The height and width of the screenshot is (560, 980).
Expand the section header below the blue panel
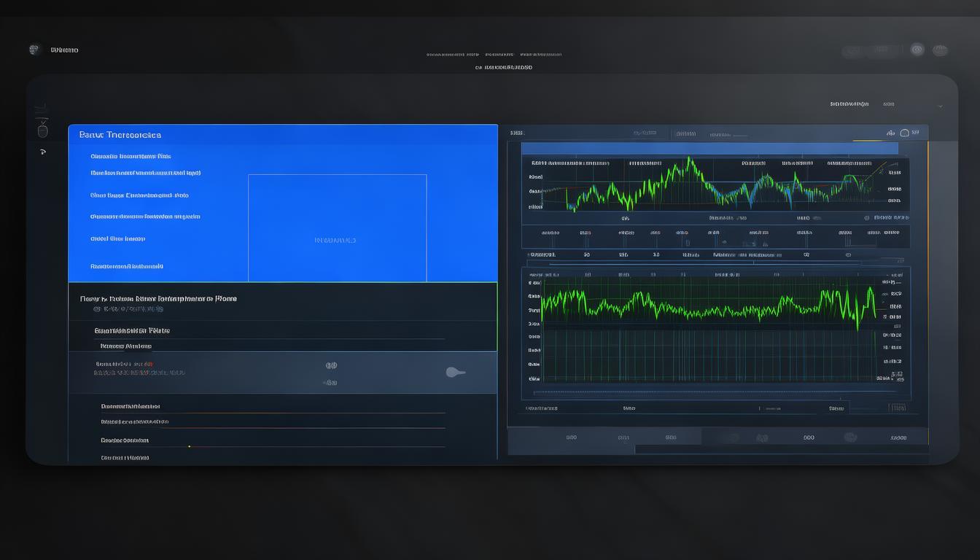158,299
